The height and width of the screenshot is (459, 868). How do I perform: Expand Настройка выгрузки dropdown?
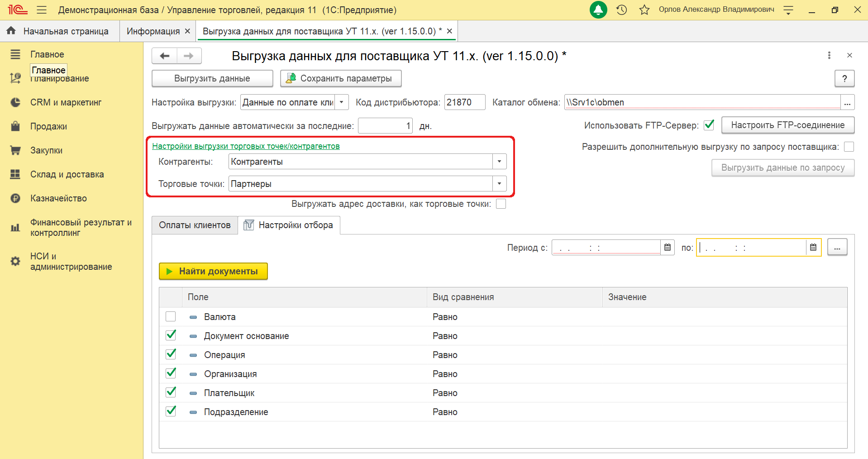tap(342, 102)
